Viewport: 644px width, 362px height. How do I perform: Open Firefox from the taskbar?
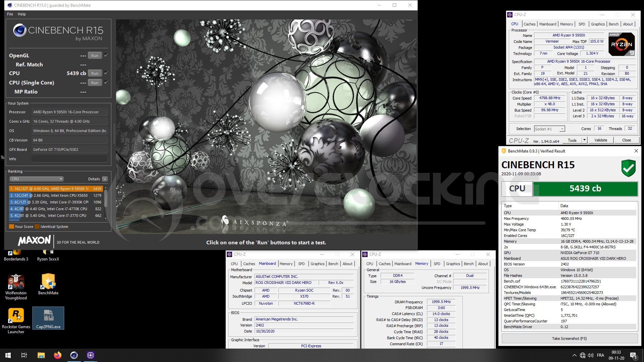[57, 355]
